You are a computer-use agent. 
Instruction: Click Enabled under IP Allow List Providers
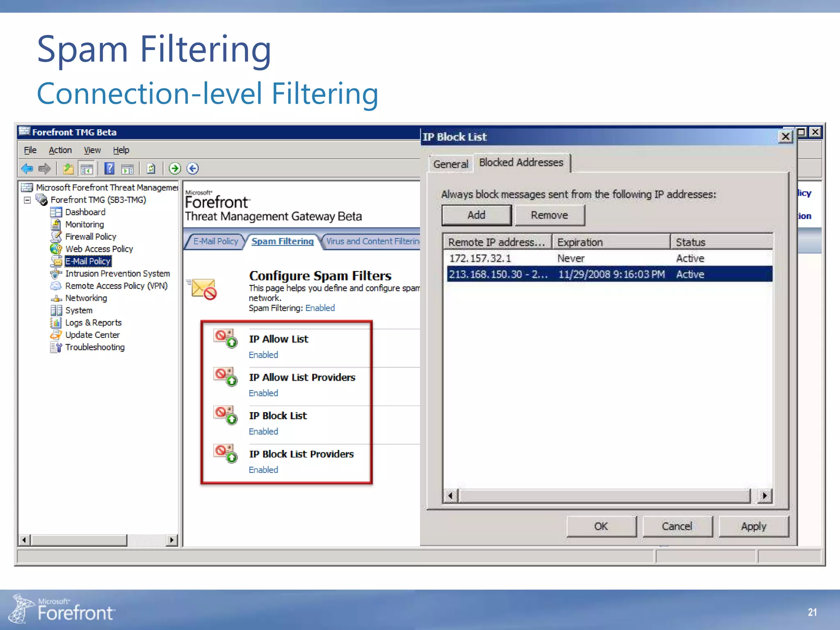coord(263,393)
